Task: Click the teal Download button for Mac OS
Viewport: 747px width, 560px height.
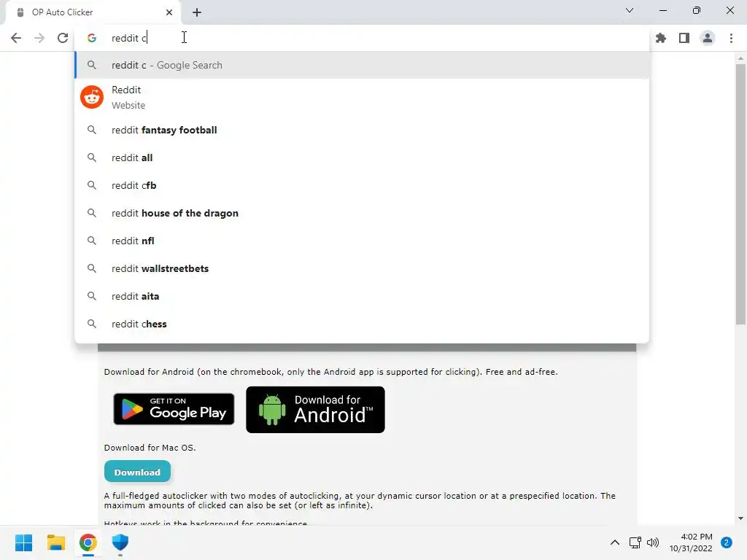Action: (x=137, y=472)
